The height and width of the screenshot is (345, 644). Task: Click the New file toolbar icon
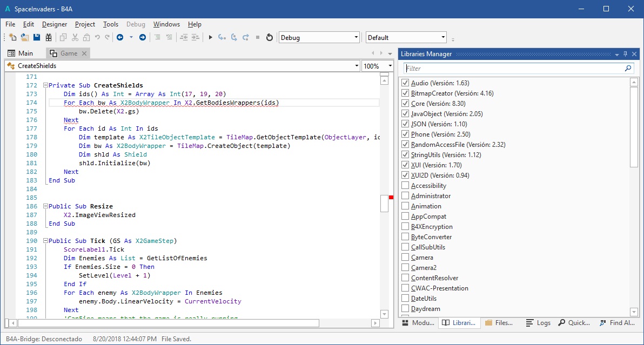coord(13,37)
